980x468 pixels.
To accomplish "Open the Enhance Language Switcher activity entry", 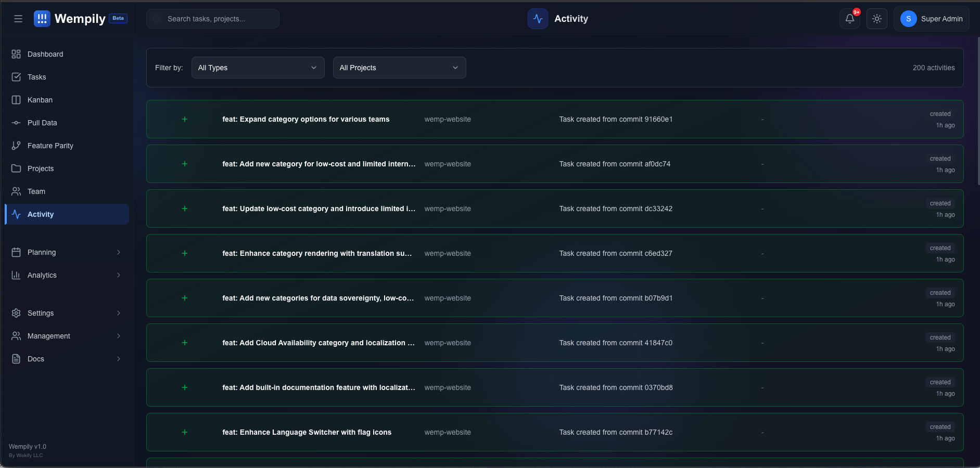I will [x=307, y=432].
